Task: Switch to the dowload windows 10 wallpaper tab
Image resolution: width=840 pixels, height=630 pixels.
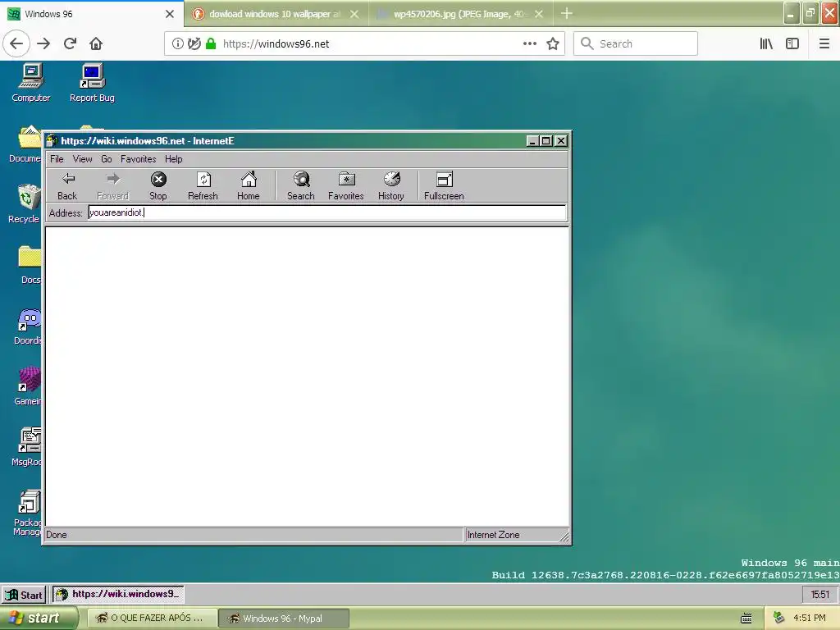Action: pos(275,14)
